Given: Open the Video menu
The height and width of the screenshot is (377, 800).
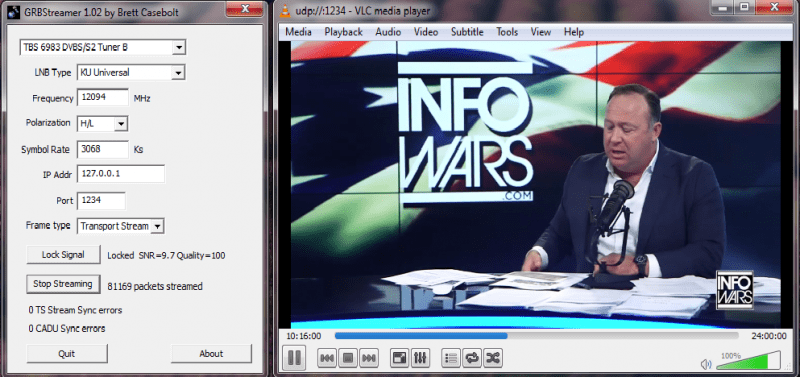Looking at the screenshot, I should (426, 32).
